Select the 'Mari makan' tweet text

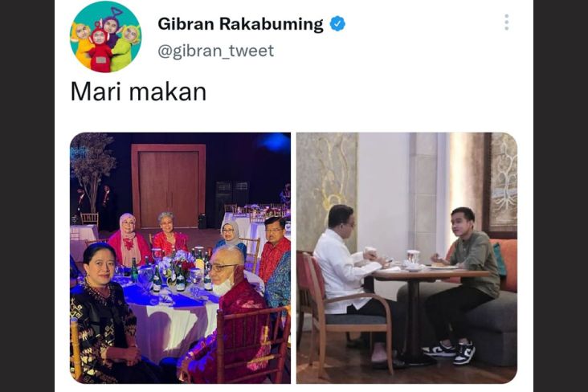[x=138, y=92]
